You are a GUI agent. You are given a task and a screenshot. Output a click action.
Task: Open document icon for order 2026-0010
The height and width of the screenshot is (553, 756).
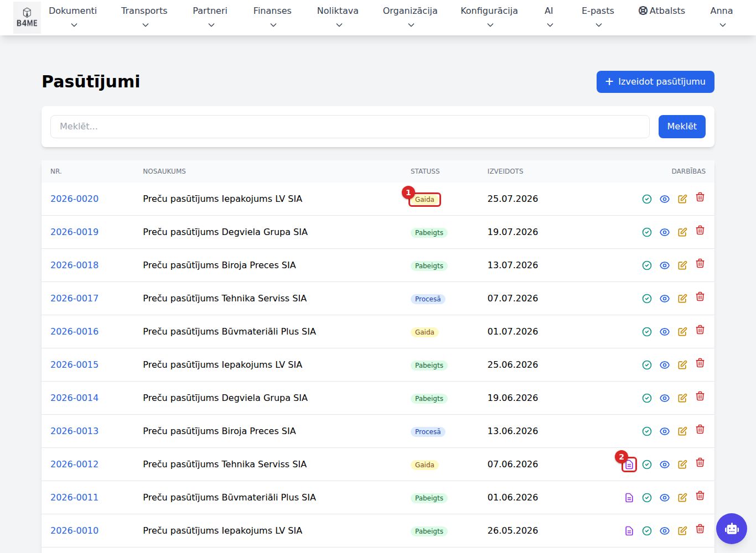tap(629, 531)
